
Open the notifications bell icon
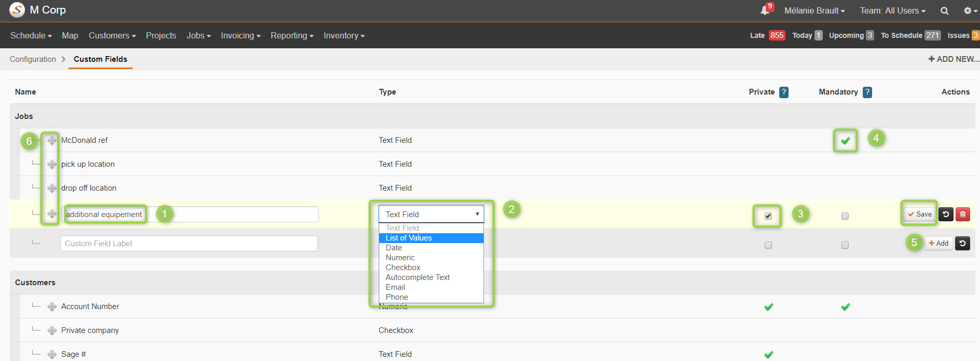point(766,10)
